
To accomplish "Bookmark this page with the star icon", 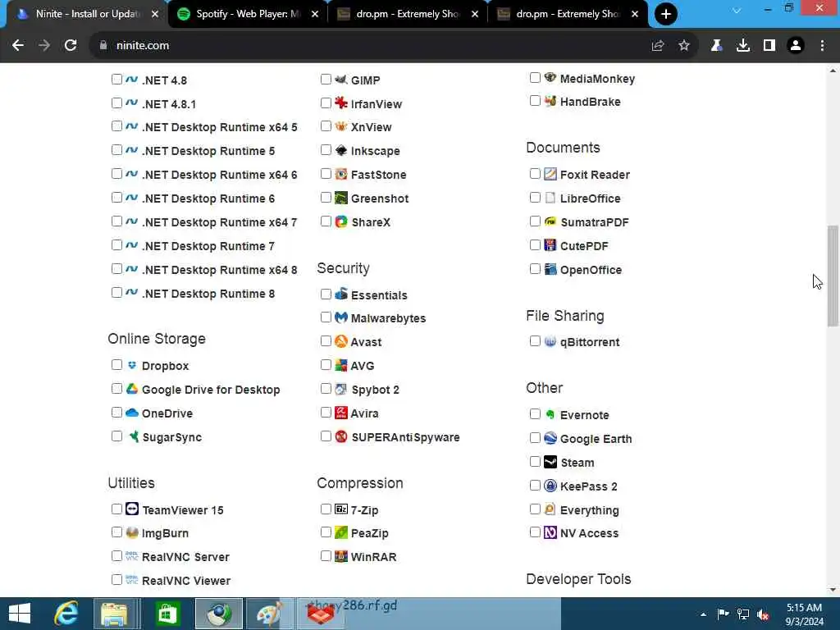I will point(684,46).
